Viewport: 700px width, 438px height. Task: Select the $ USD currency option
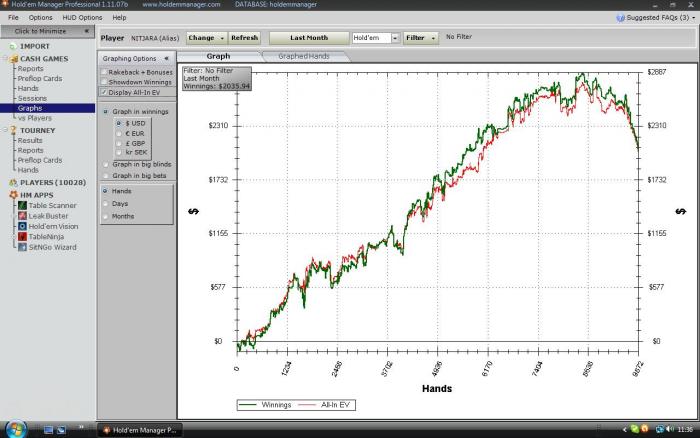pos(119,123)
